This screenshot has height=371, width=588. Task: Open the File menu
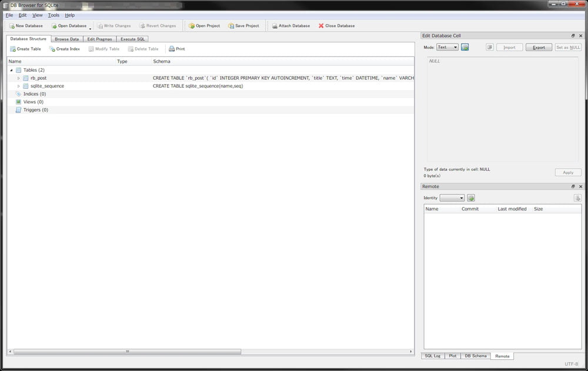point(9,15)
